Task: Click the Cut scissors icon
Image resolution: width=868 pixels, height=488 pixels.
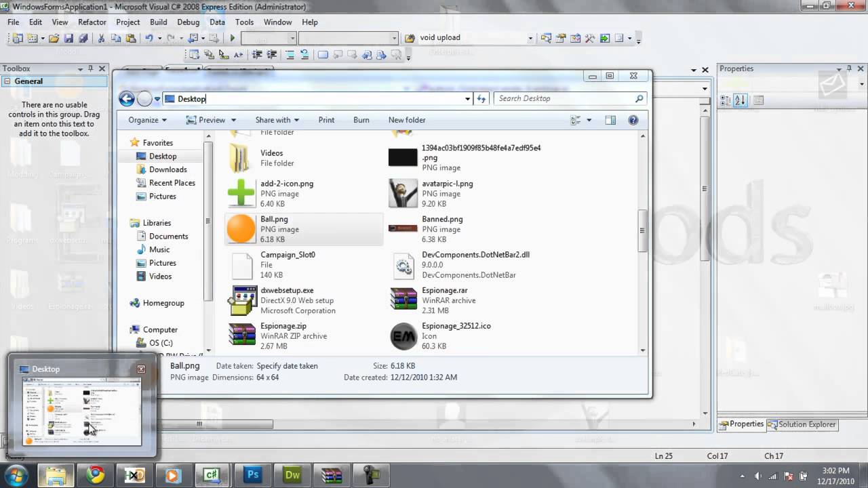Action: point(100,39)
